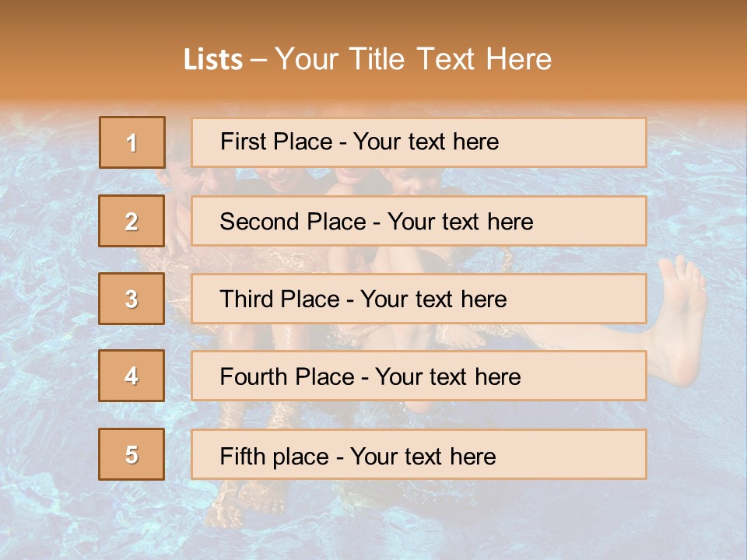Select the Third Place text box

[x=419, y=299]
